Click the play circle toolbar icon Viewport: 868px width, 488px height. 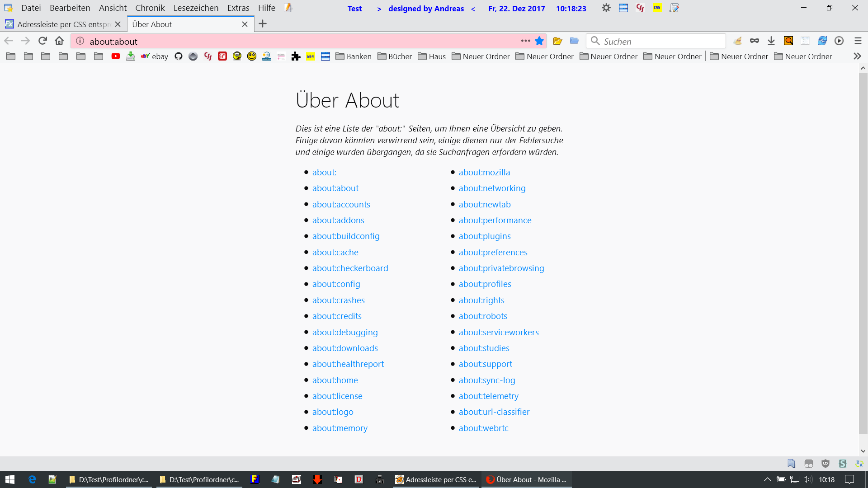click(839, 41)
